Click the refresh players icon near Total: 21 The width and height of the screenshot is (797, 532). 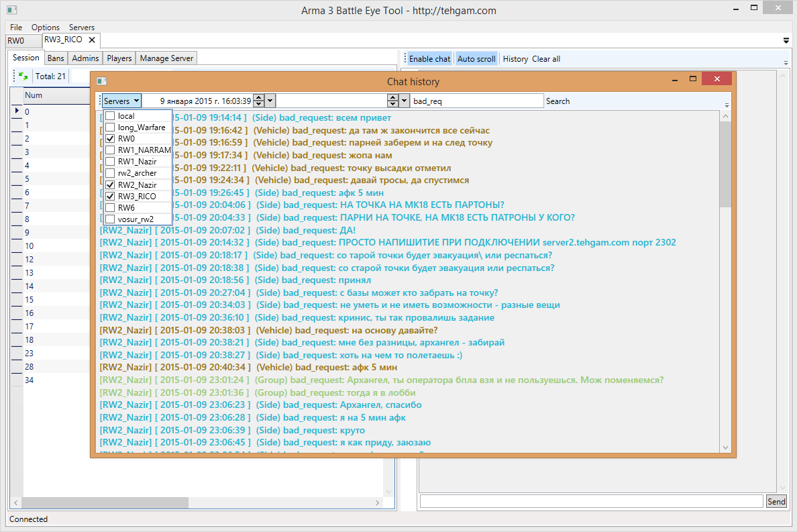tap(23, 76)
